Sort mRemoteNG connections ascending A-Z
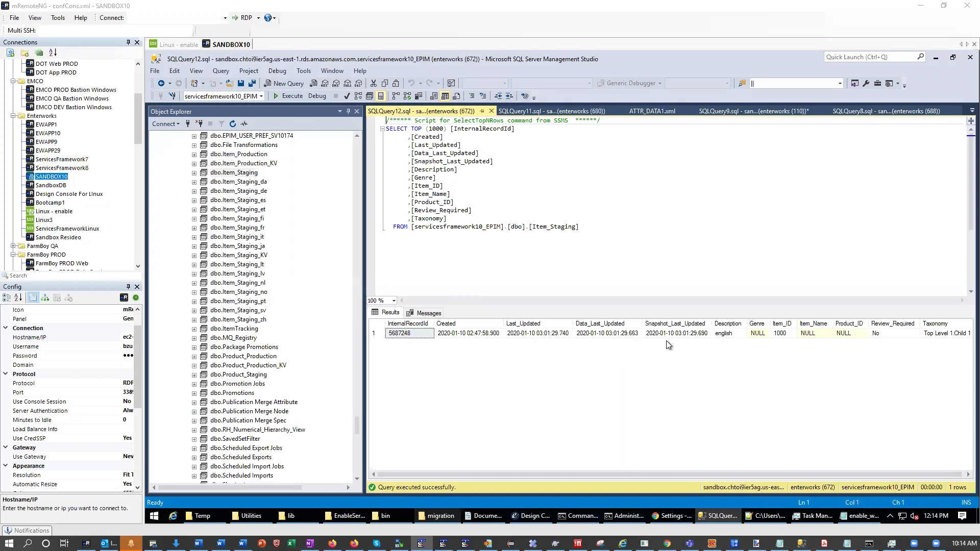The image size is (980, 551). click(x=53, y=53)
